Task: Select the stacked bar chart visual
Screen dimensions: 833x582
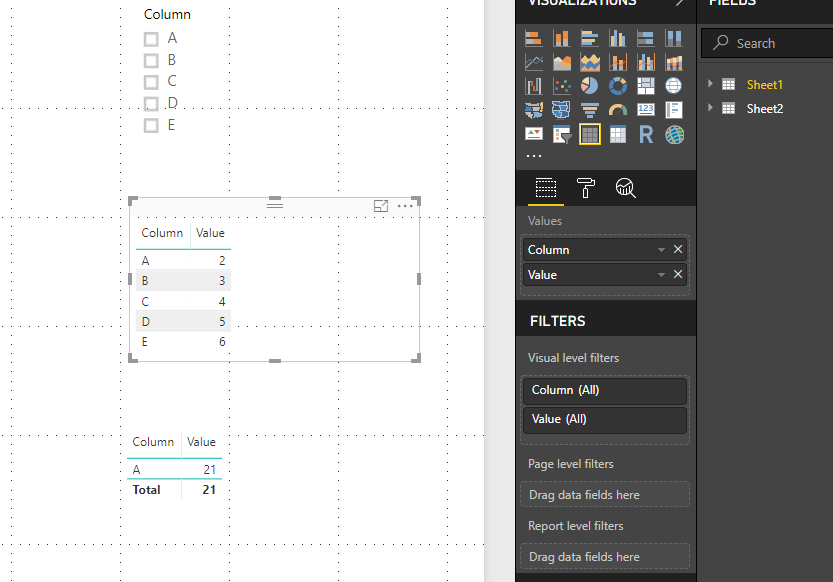Action: click(x=533, y=38)
